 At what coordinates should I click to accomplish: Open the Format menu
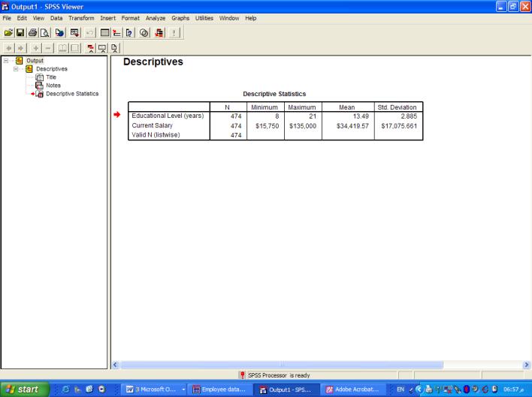pyautogui.click(x=130, y=18)
